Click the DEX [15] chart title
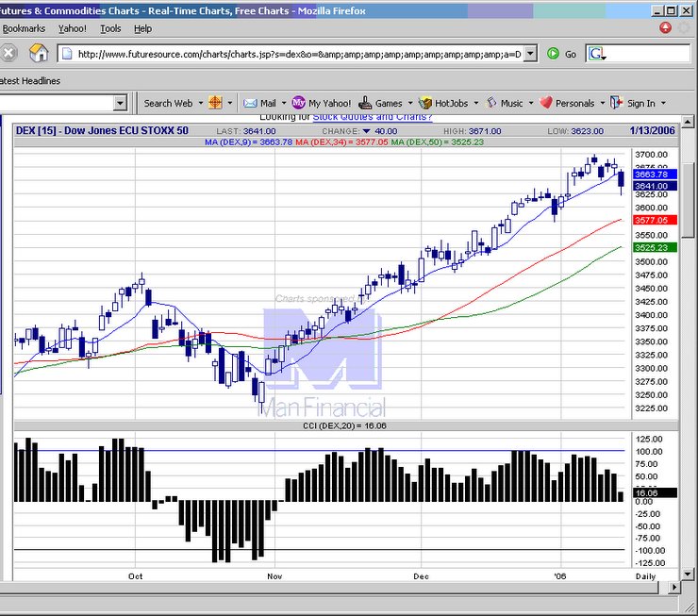 [102, 130]
